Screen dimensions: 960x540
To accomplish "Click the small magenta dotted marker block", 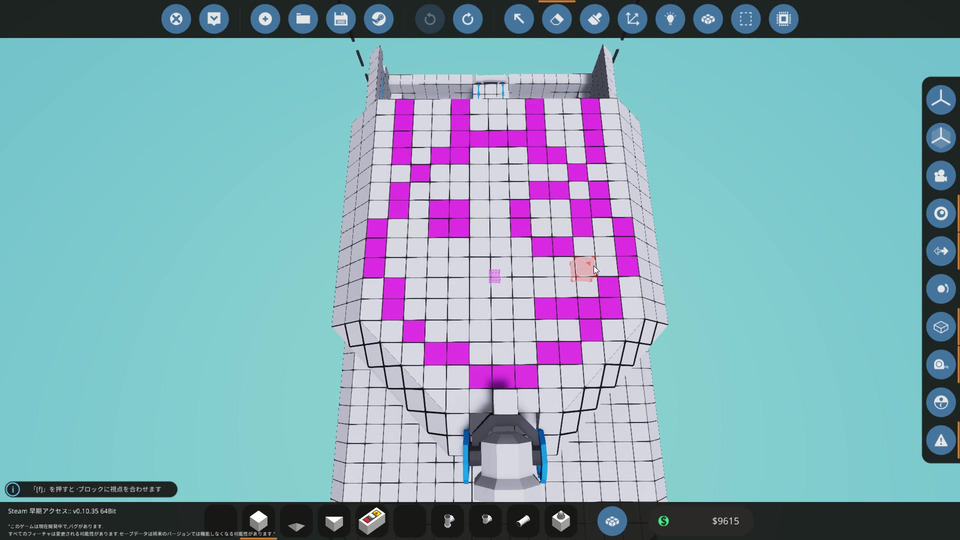I will coord(495,276).
